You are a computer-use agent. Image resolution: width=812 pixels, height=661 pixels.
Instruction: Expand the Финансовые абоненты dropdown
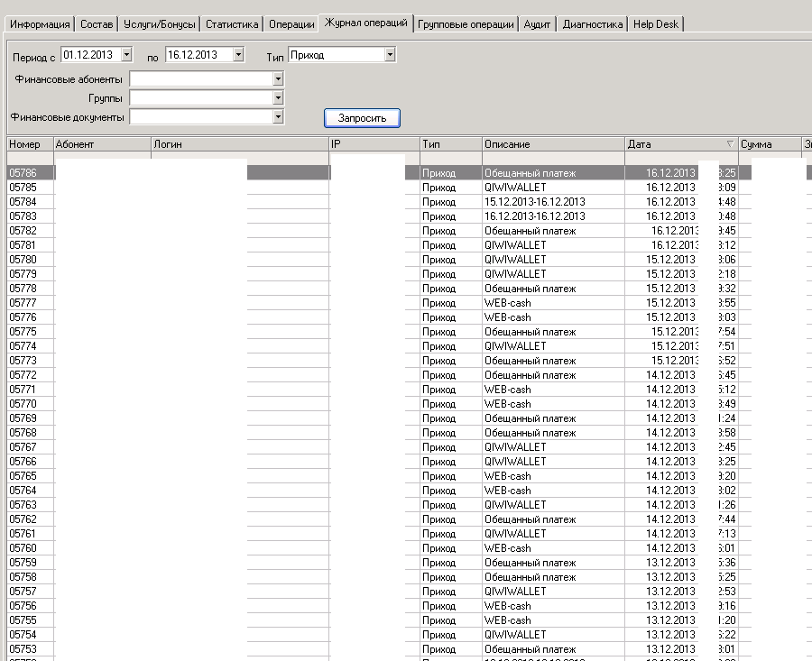[x=278, y=79]
